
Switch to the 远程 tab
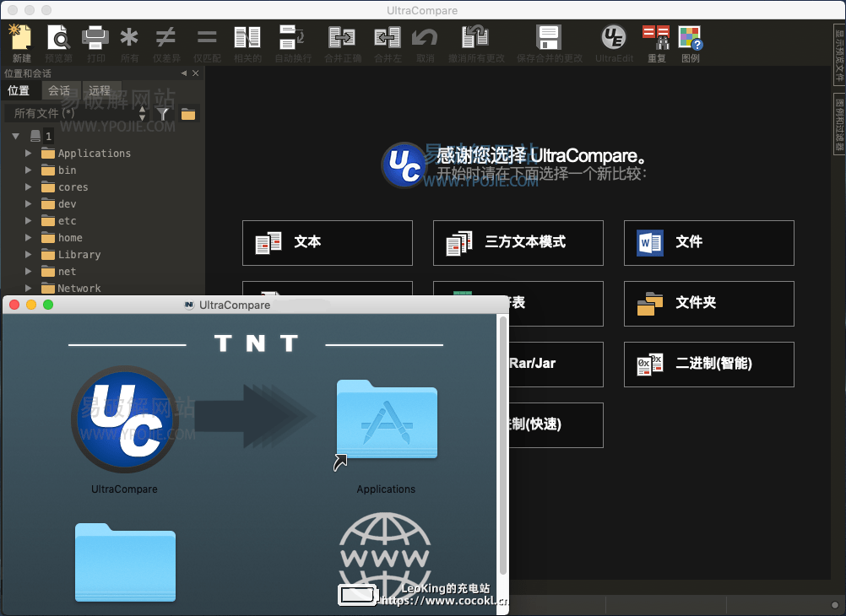click(x=100, y=90)
